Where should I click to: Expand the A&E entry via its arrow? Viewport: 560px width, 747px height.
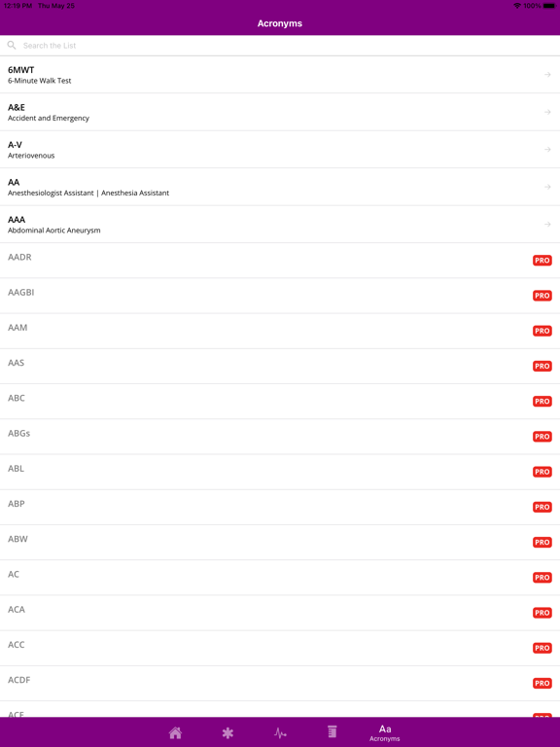[547, 112]
